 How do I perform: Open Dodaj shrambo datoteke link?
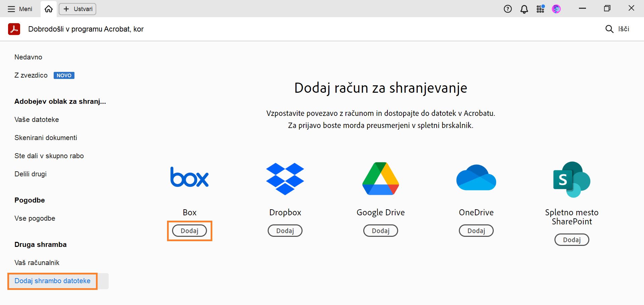click(52, 281)
